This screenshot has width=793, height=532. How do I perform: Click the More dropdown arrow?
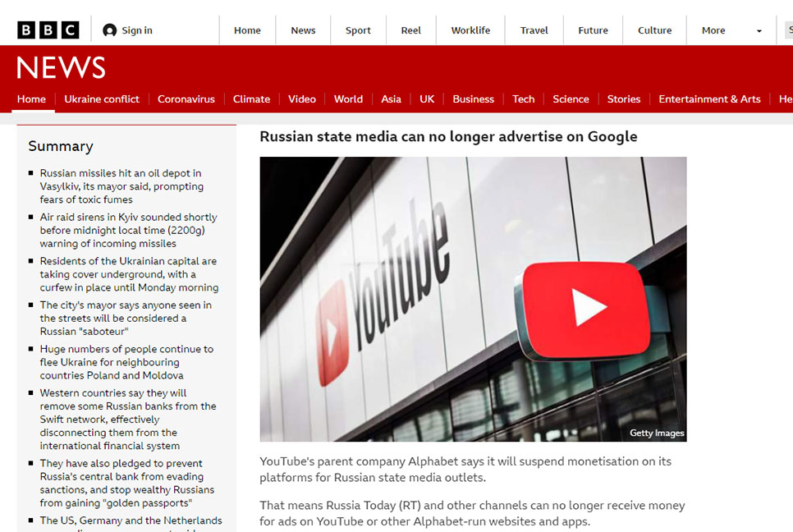[759, 31]
